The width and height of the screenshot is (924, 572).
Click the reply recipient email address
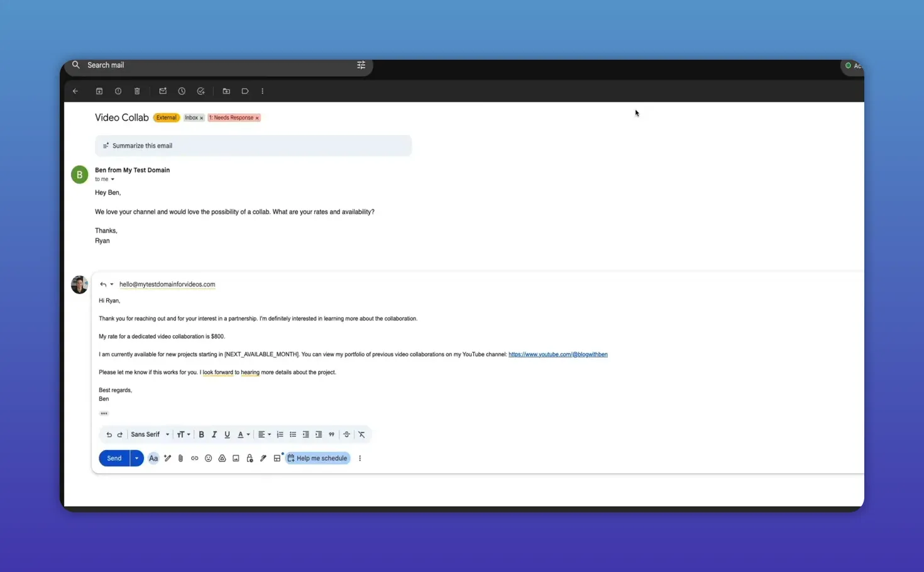167,284
